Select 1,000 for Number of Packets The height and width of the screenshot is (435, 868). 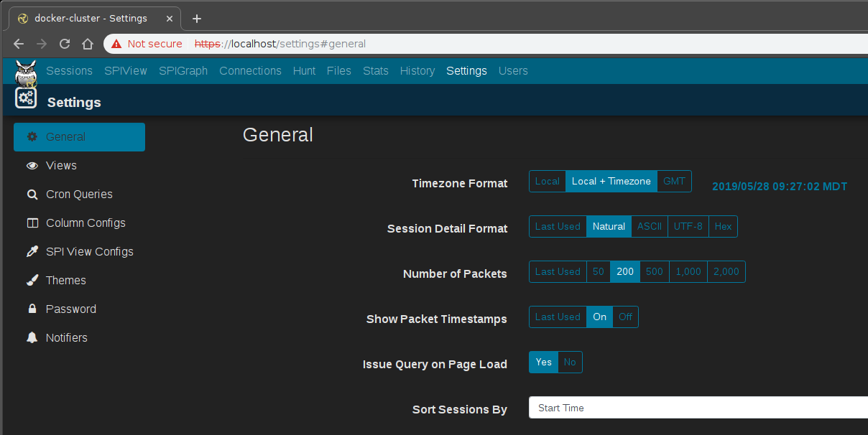click(x=688, y=271)
